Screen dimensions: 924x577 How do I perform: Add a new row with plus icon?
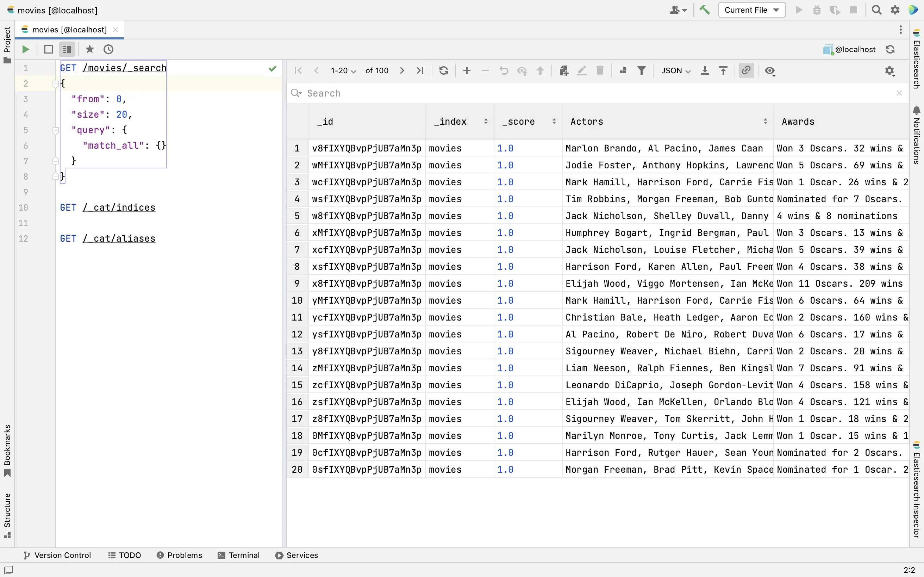(x=467, y=70)
